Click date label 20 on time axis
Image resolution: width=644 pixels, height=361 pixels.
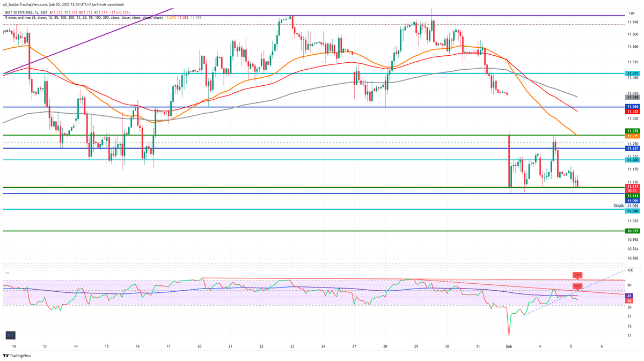[x=199, y=347]
